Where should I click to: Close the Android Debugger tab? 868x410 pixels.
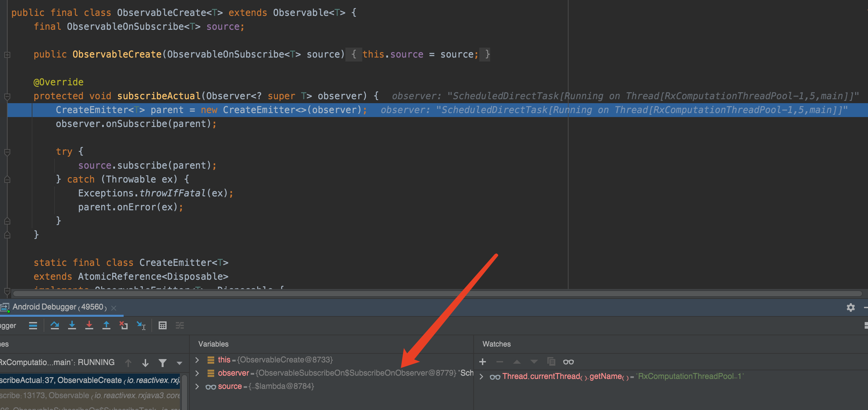[113, 307]
